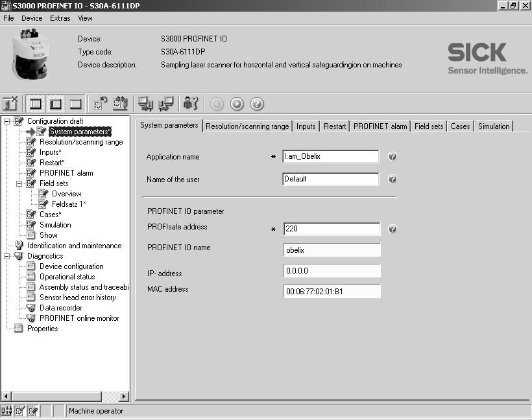Select Overview under Field sets
This screenshot has width=532, height=420.
coord(66,194)
